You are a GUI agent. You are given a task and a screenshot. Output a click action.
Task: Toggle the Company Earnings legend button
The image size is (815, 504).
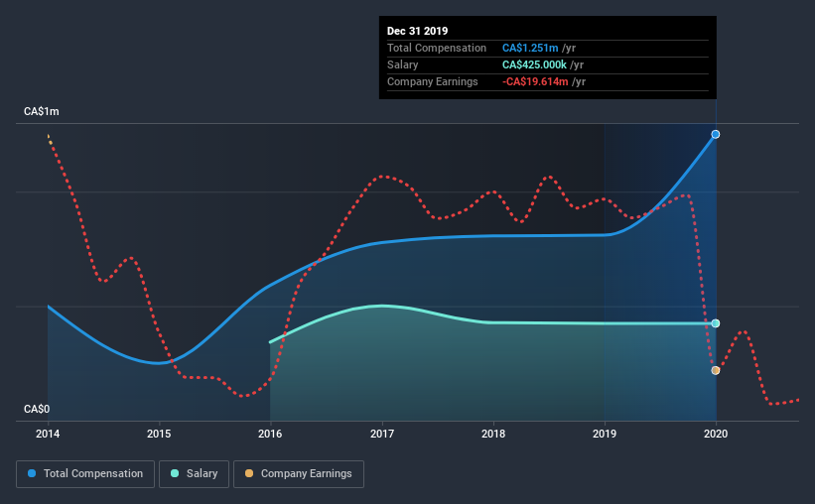pyautogui.click(x=299, y=474)
